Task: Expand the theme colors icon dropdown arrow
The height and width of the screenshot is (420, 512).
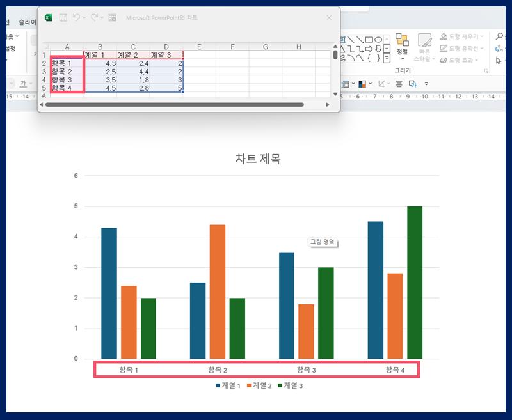Action: click(x=370, y=84)
